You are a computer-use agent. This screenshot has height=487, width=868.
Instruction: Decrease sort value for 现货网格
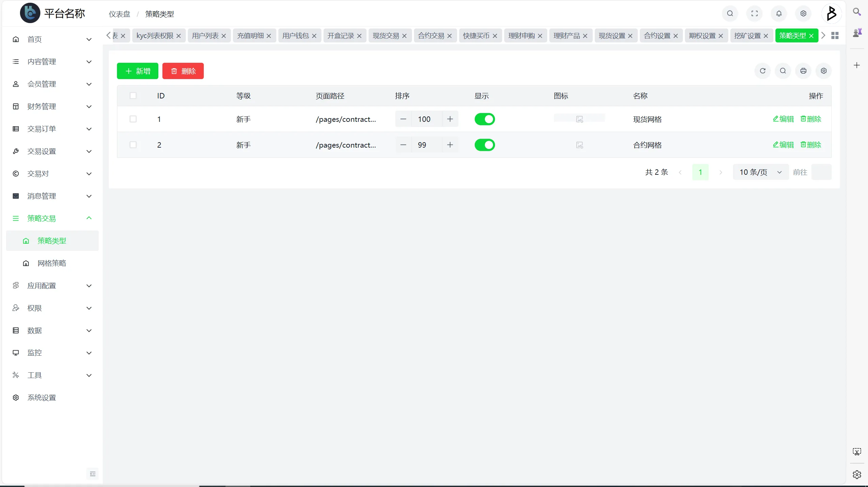tap(403, 119)
